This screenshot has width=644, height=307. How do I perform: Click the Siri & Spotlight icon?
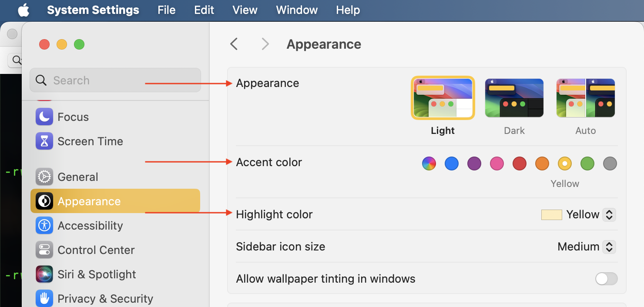44,274
